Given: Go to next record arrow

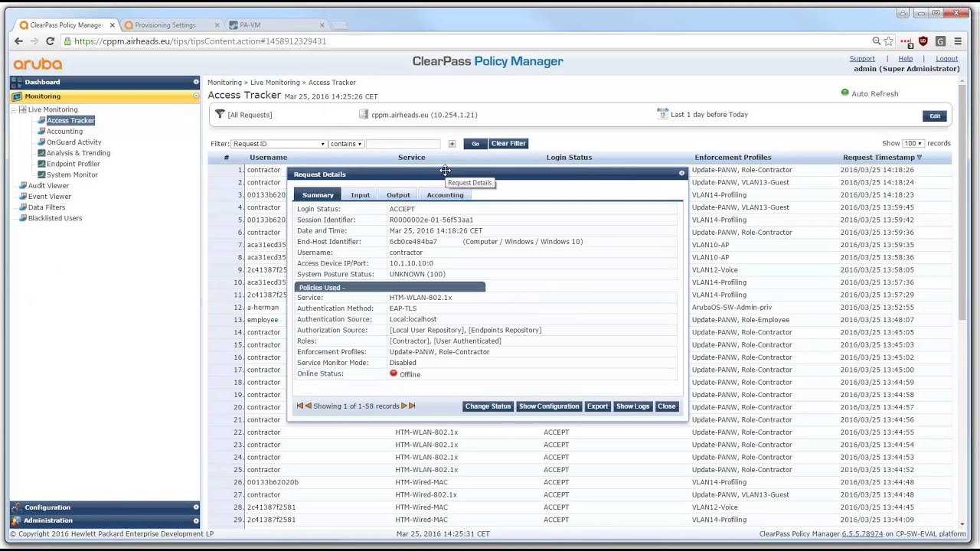Looking at the screenshot, I should pyautogui.click(x=404, y=406).
